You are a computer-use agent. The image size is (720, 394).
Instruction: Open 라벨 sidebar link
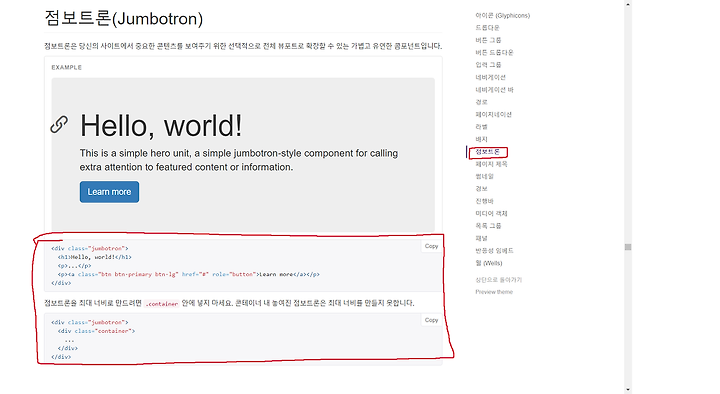[481, 127]
